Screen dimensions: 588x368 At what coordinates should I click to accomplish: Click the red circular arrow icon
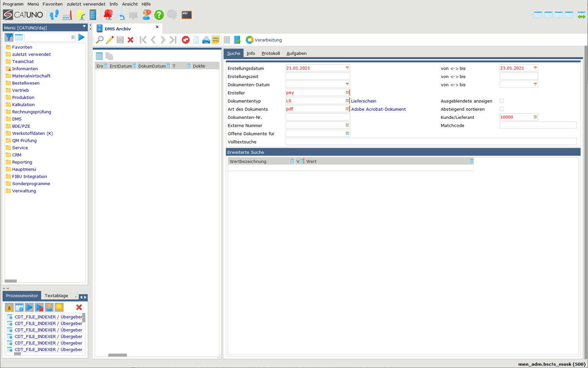[x=186, y=40]
